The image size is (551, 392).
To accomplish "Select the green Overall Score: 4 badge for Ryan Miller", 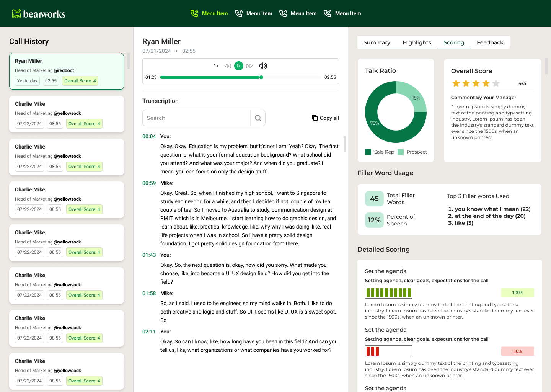I will pos(80,80).
